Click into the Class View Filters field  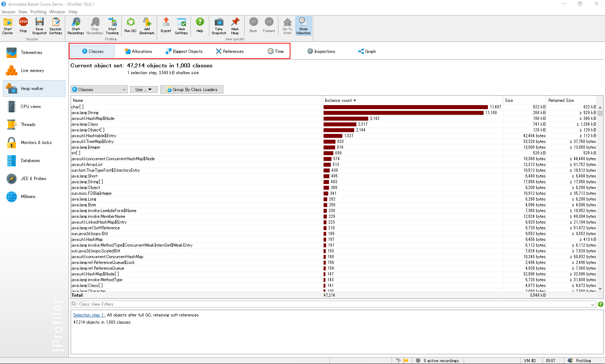click(x=333, y=304)
